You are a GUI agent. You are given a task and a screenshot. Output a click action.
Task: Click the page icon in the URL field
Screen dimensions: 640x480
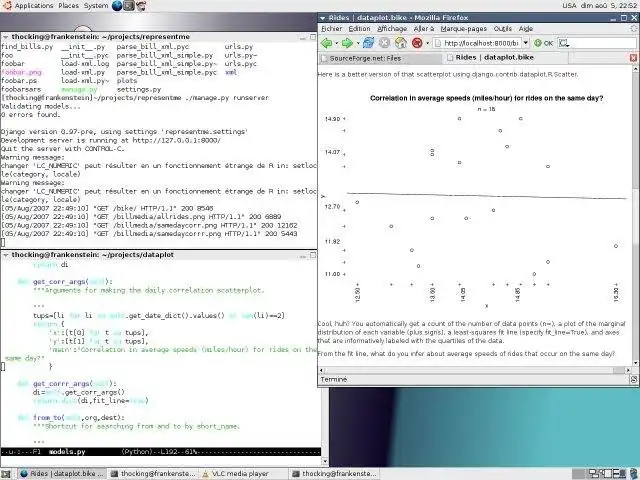(x=438, y=43)
